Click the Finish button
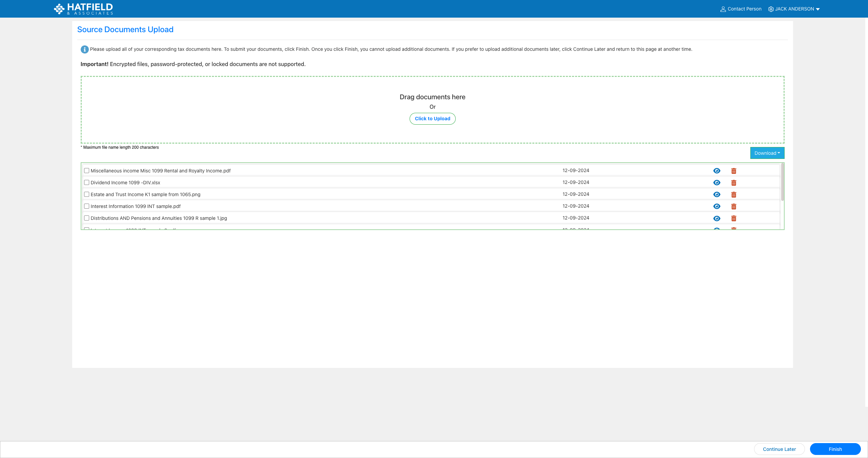The height and width of the screenshot is (458, 868). tap(835, 449)
